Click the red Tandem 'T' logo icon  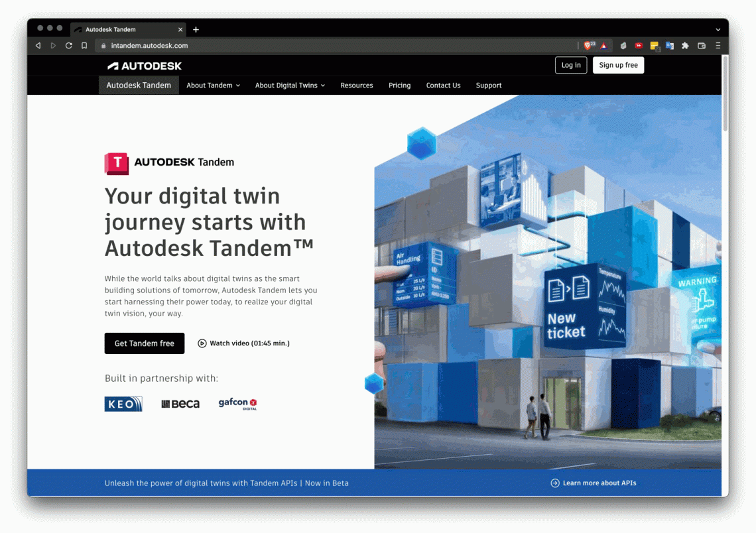[x=116, y=164]
